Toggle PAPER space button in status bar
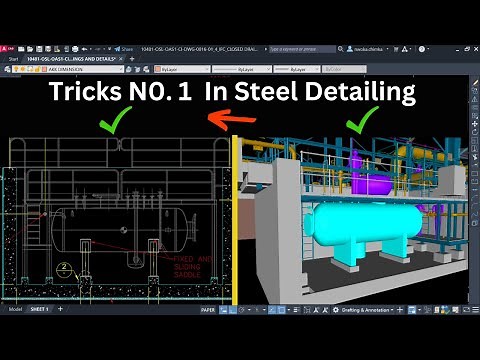 coord(208,310)
